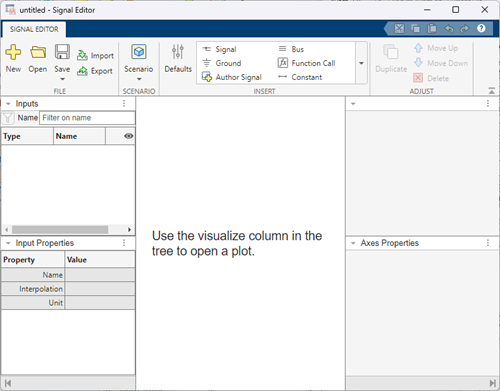Image resolution: width=500 pixels, height=391 pixels.
Task: Collapse the Input Properties panel
Action: pos(8,243)
